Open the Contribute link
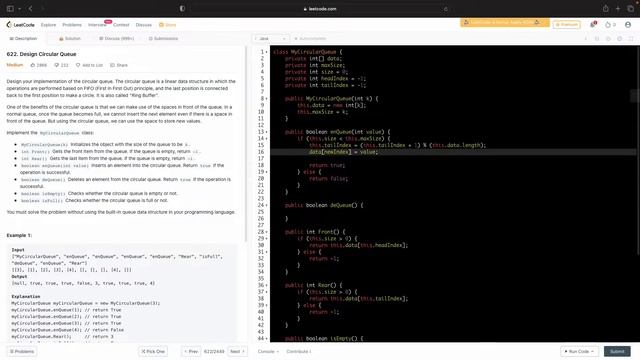 click(299, 351)
